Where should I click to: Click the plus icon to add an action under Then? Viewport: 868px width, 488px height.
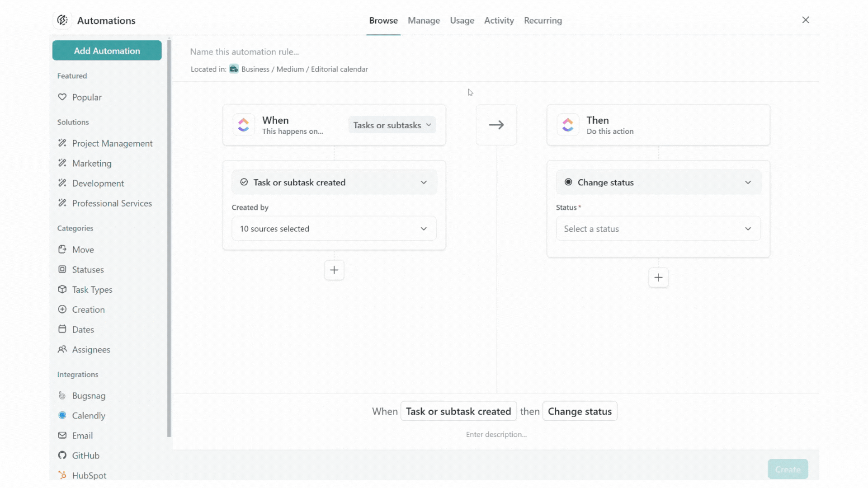[x=658, y=278]
